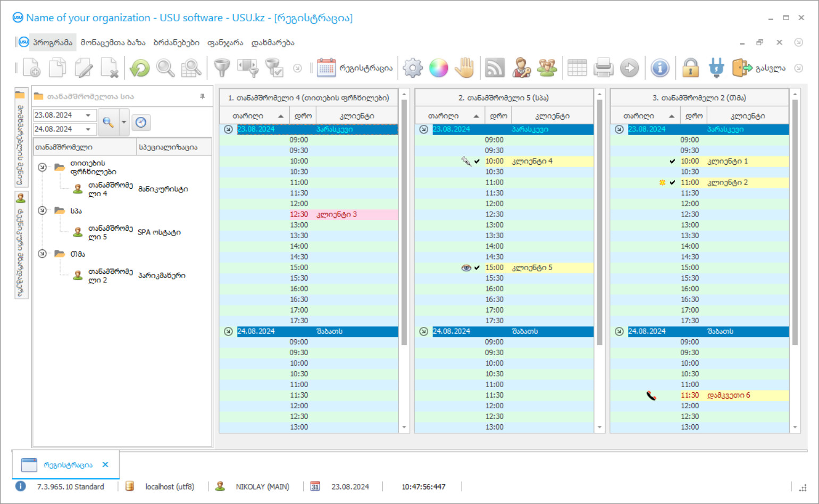Click the search button beside date fields
Image resolution: width=819 pixels, height=504 pixels.
[108, 122]
